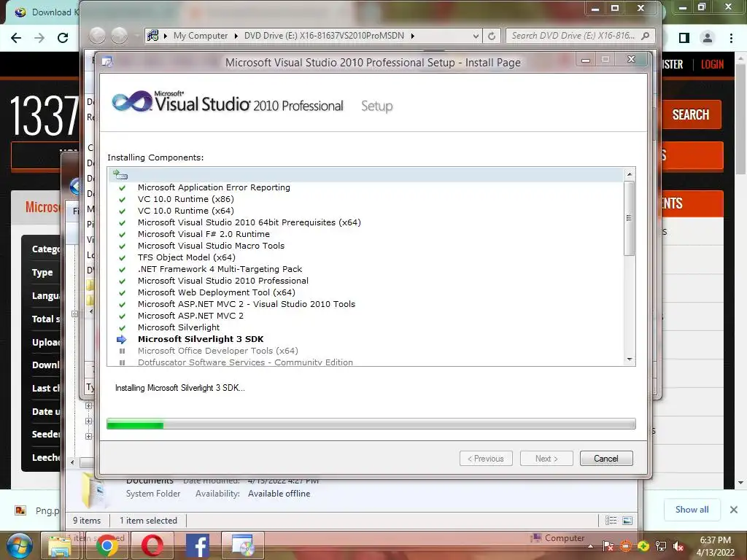The image size is (747, 560).
Task: Select Microsoft Visual Studio Macro Tools entry
Action: pyautogui.click(x=211, y=246)
